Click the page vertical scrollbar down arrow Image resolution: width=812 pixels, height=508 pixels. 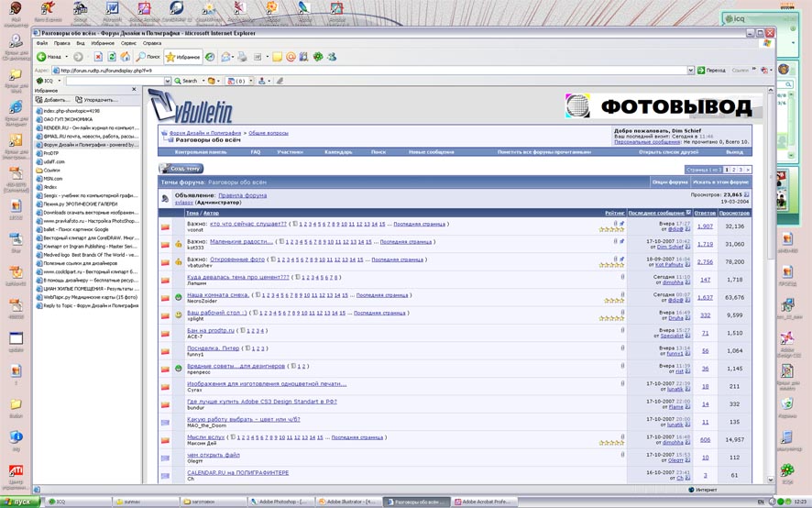pos(770,480)
